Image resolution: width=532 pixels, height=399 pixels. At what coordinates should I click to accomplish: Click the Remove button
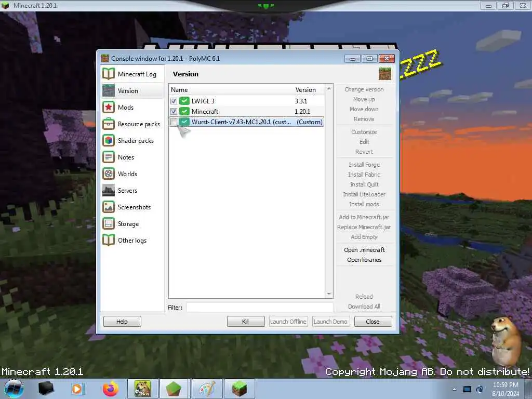(364, 119)
